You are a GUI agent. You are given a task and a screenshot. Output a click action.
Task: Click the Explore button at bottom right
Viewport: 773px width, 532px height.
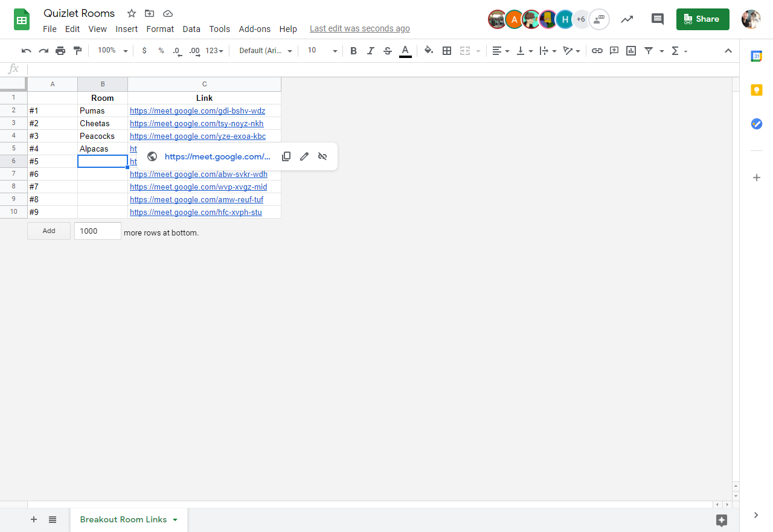click(721, 520)
